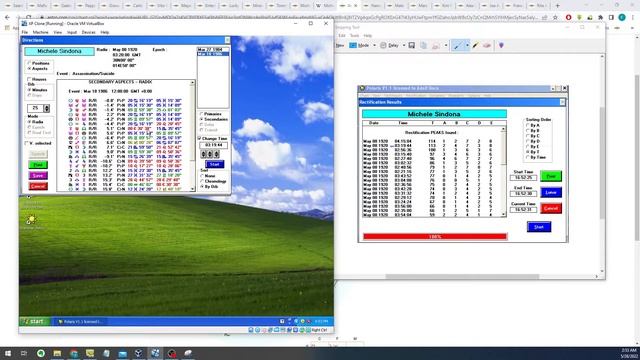Open Task View on the Windows taskbar
The height and width of the screenshot is (360, 640).
(x=24, y=353)
